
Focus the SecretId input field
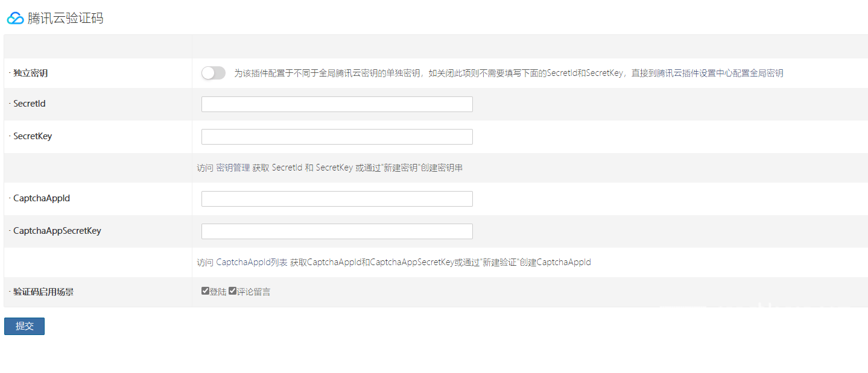337,104
